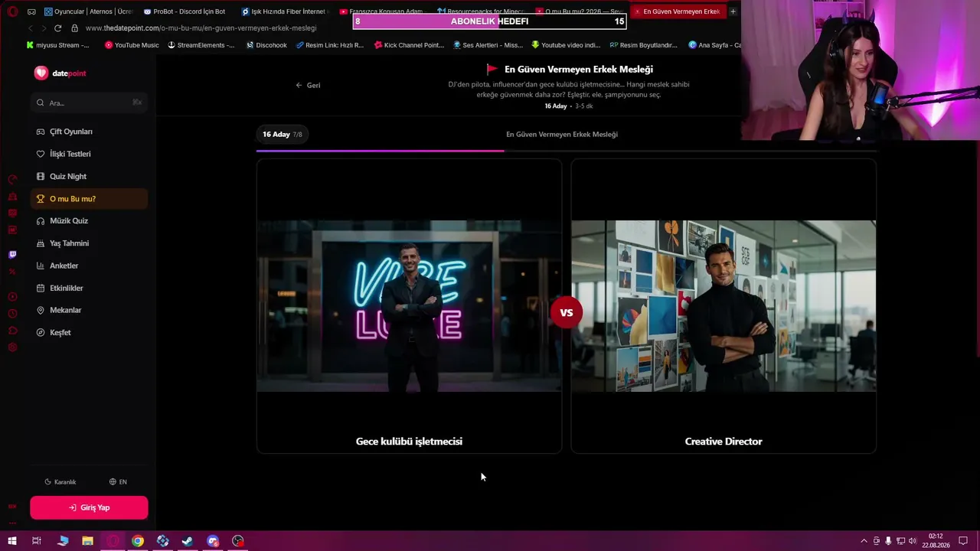Select the O mu Bu mu? menu item
Viewport: 980px width, 551px height.
click(x=89, y=199)
